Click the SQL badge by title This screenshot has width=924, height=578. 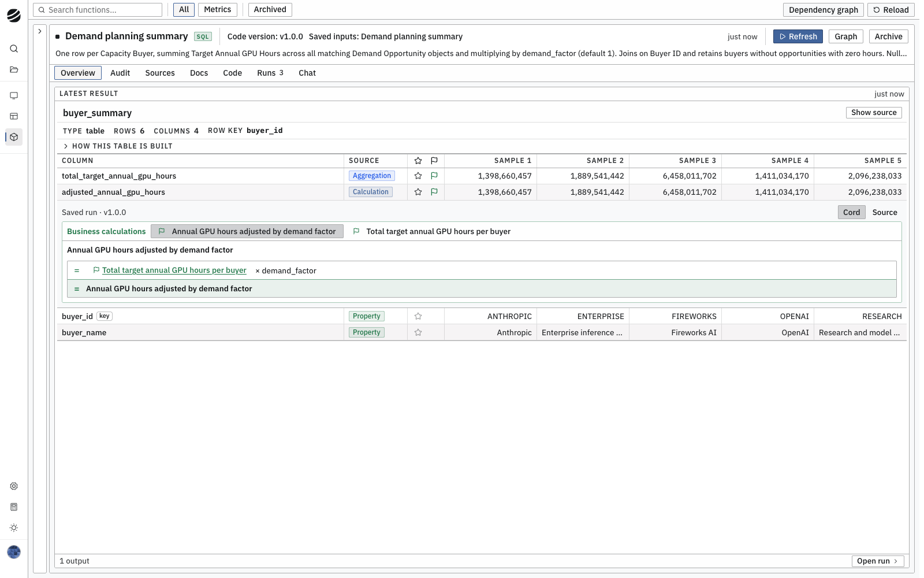click(x=203, y=36)
